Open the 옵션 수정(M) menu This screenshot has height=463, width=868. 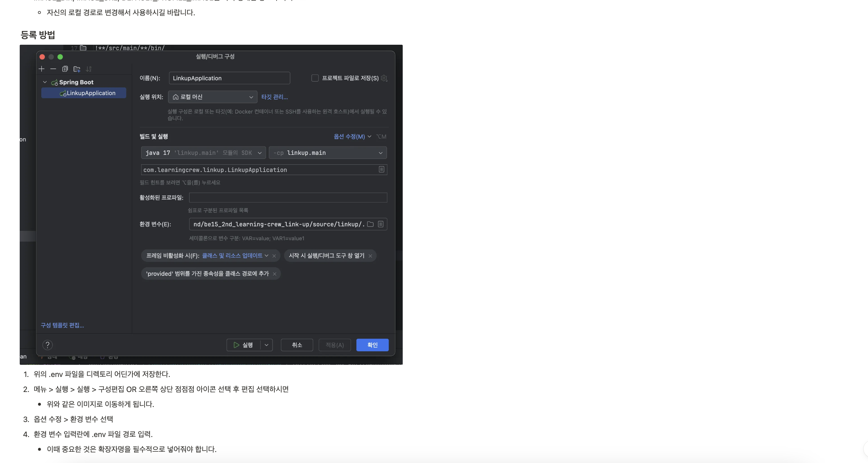pyautogui.click(x=352, y=136)
